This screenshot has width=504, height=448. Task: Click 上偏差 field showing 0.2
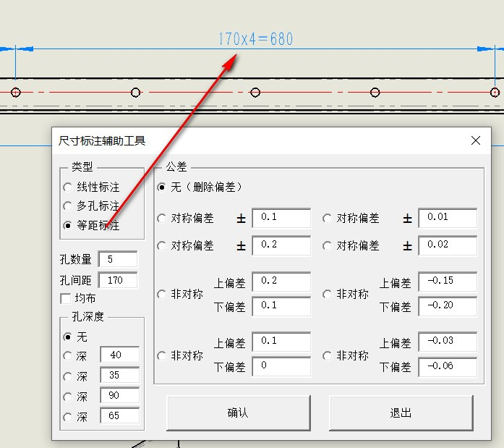pyautogui.click(x=281, y=282)
